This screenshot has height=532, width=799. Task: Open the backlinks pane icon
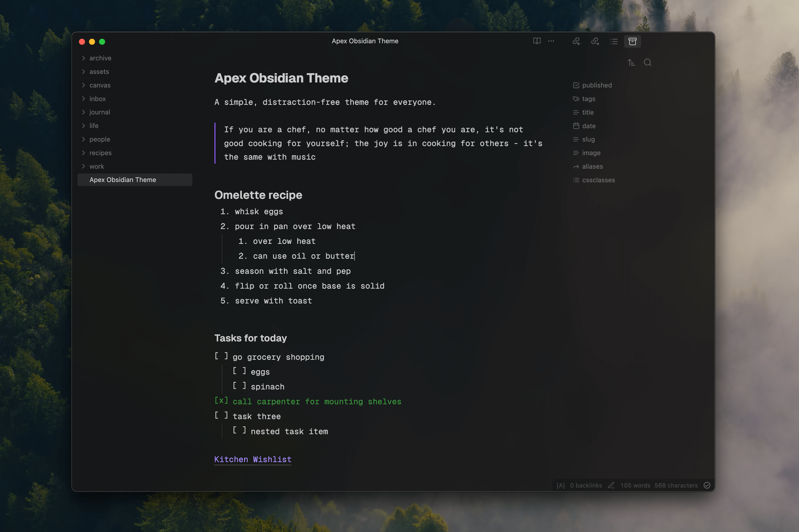[x=576, y=41]
